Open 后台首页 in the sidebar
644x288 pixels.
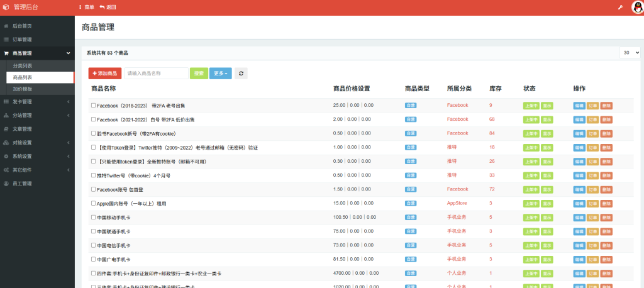tap(22, 26)
